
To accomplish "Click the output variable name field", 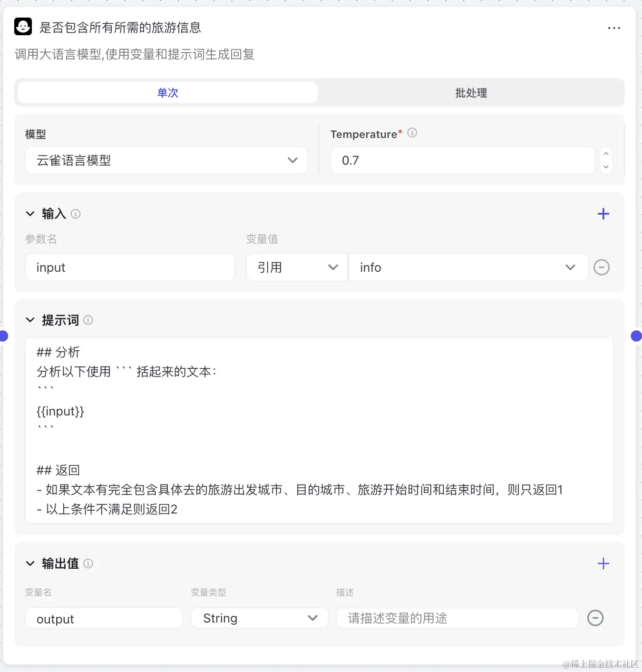I will point(104,618).
